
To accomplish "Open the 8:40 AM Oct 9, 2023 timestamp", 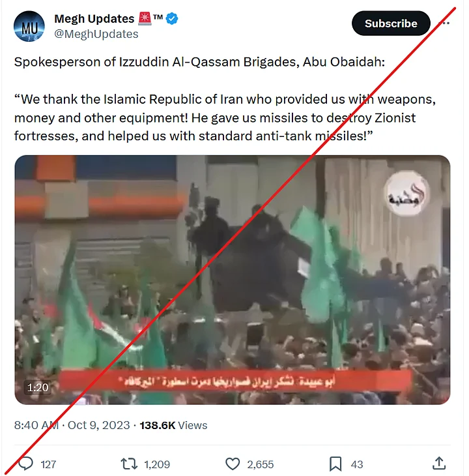I will coord(72,425).
